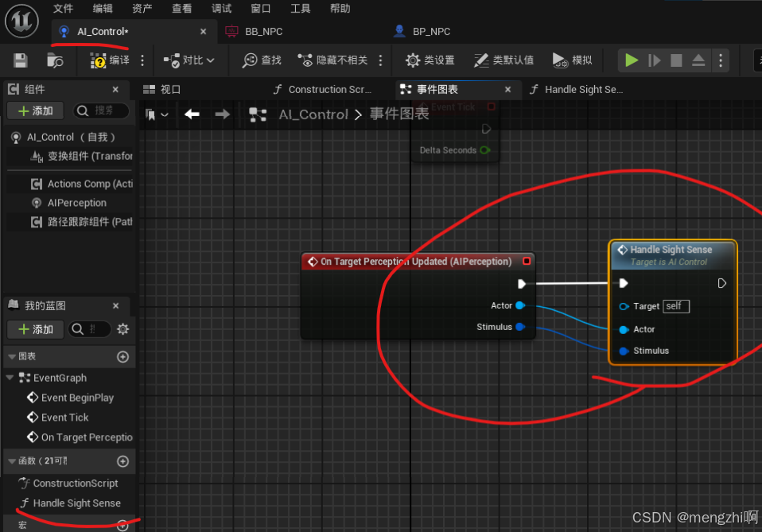Open the 查看 menu
762x532 pixels.
pos(182,8)
